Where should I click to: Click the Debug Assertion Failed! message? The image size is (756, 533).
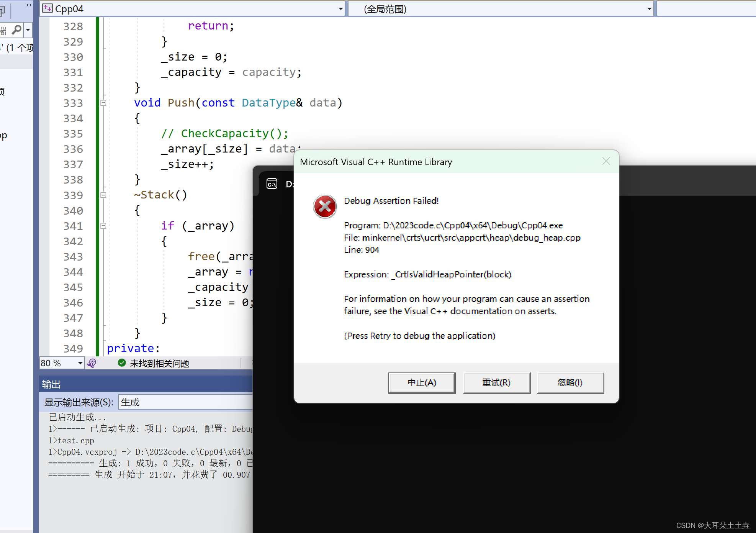coord(391,201)
